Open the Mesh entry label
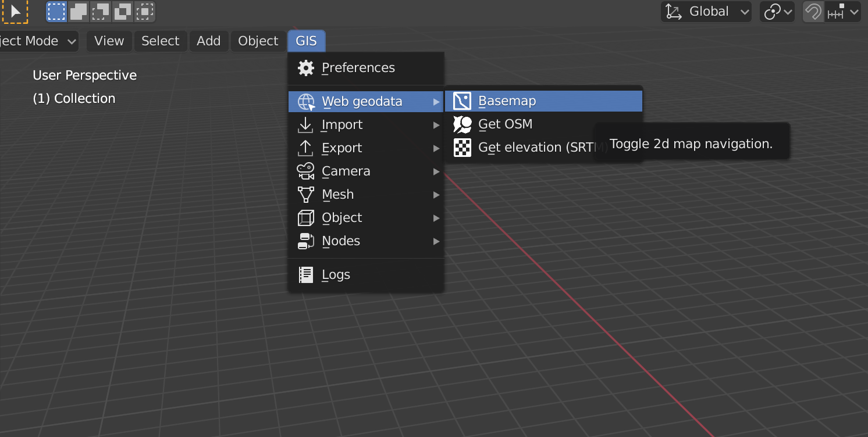 [x=338, y=195]
